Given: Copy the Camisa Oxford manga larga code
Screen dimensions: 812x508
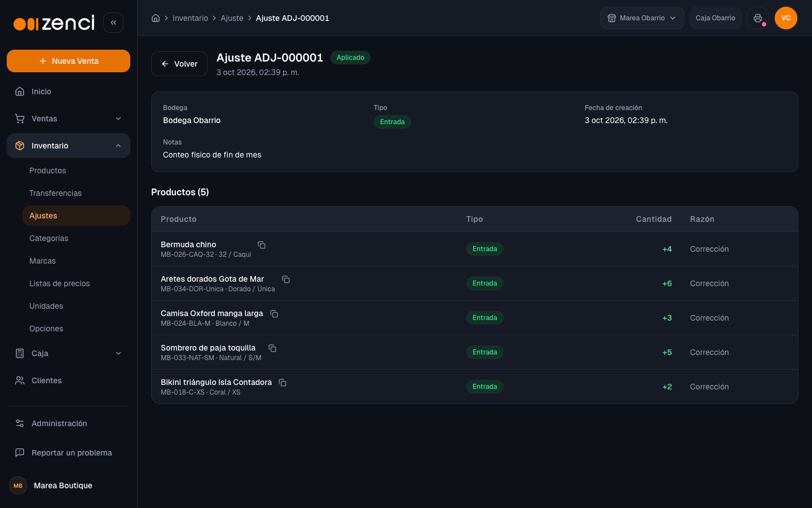Looking at the screenshot, I should [274, 314].
